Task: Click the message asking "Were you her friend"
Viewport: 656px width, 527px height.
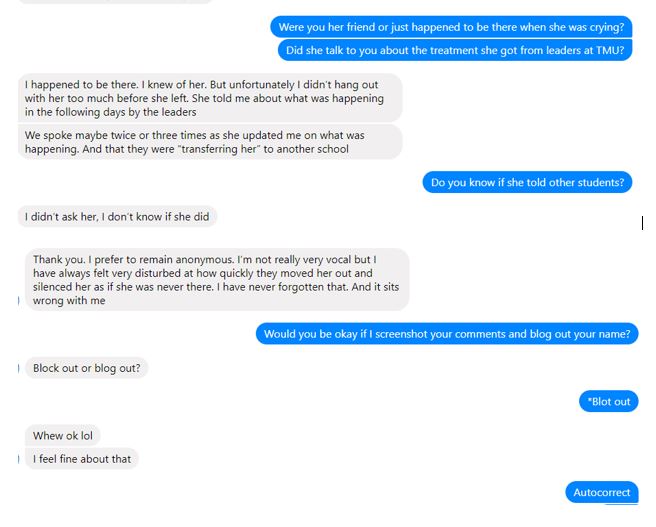Action: tap(453, 27)
